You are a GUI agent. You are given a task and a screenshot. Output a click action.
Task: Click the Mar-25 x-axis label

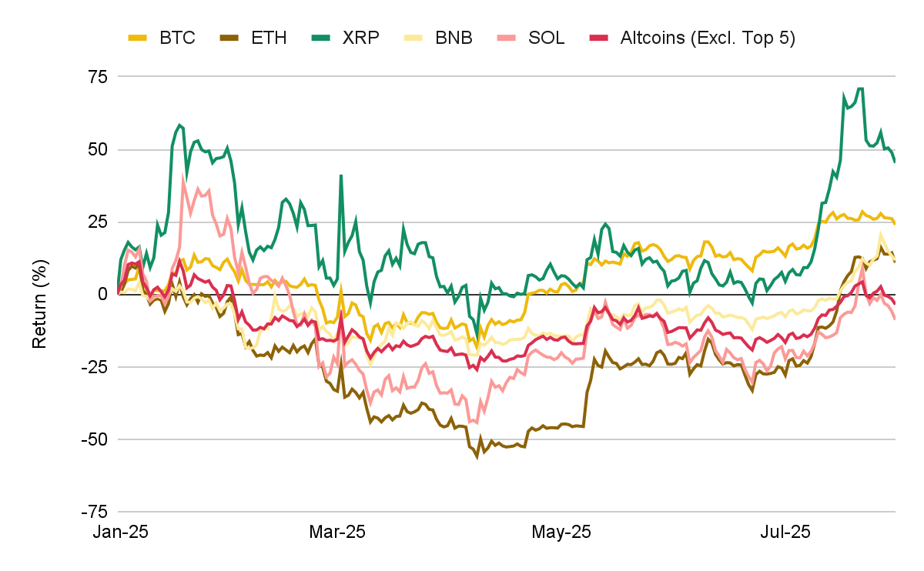338,532
